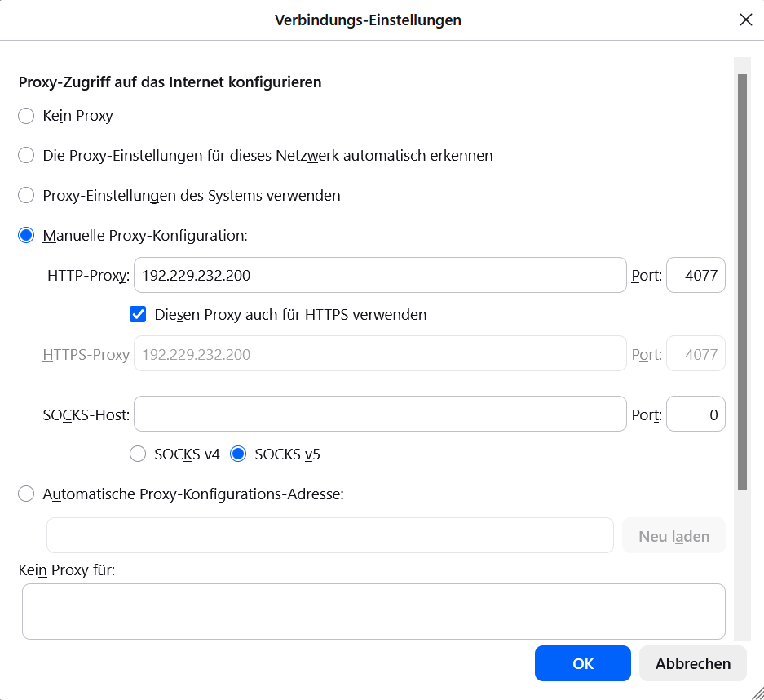Choose automatic proxy detection for this network

click(27, 155)
